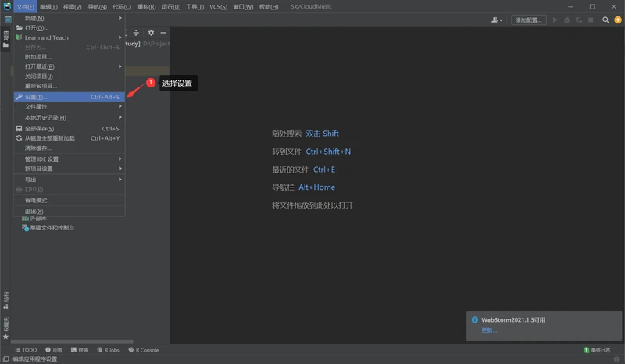Click the run with coverage icon
Viewport: 625px width, 364px height.
tap(579, 20)
